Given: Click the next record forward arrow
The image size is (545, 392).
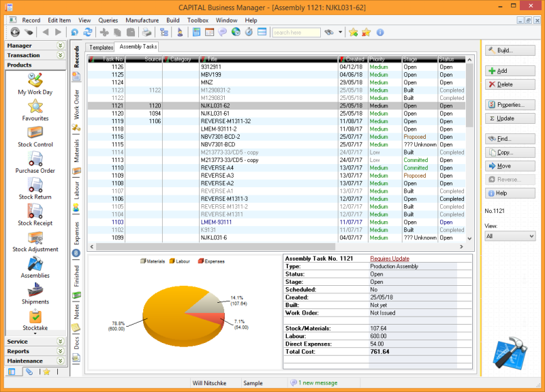Looking at the screenshot, I should click(58, 32).
